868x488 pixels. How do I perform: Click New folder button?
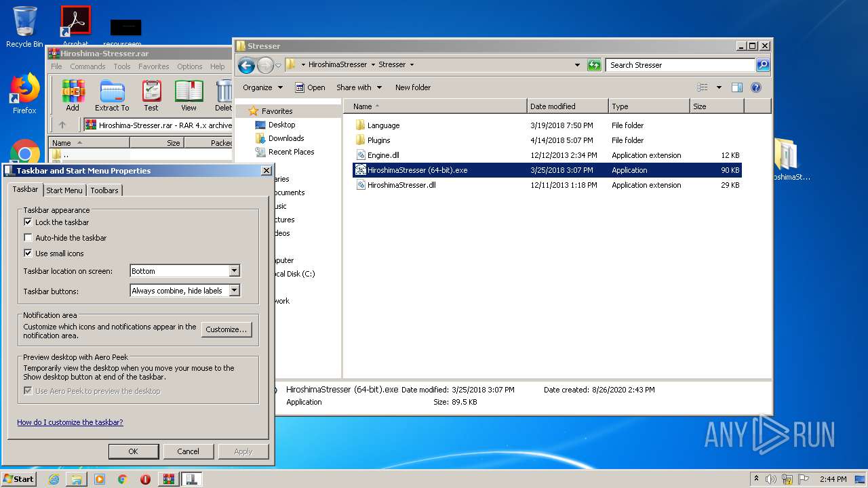tap(413, 87)
